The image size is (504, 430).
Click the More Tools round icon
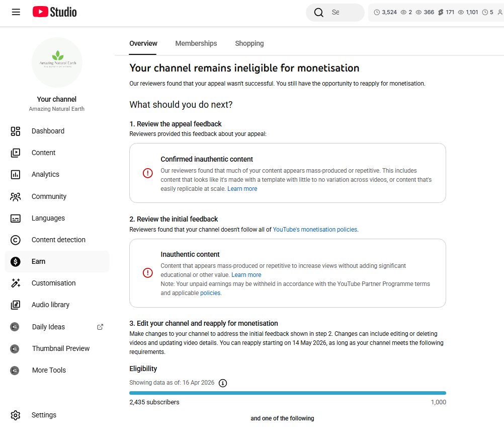click(15, 371)
